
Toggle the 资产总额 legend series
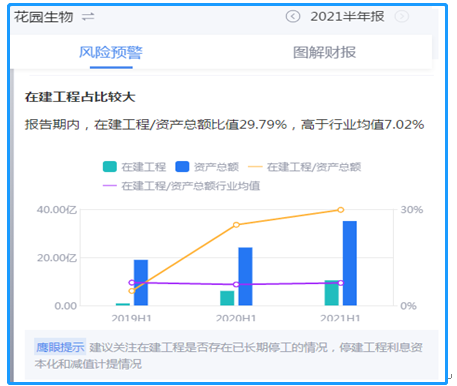207,167
